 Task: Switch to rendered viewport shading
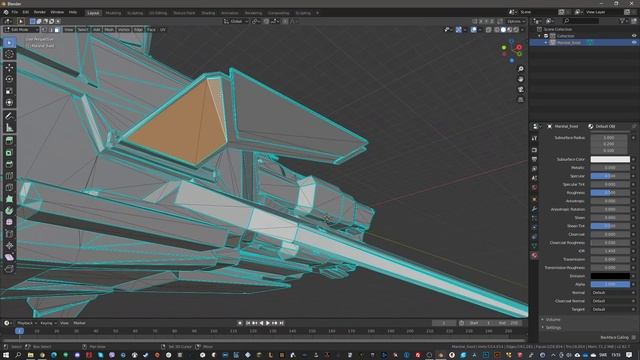pyautogui.click(x=516, y=30)
